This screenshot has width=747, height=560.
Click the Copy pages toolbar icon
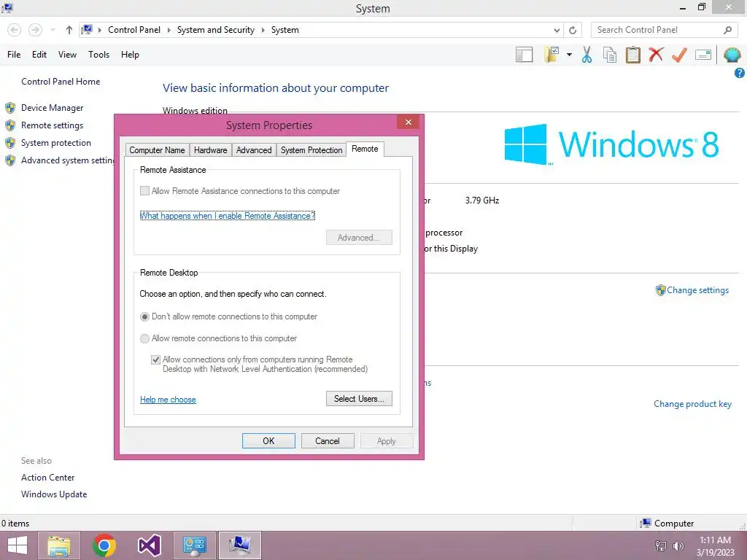610,55
